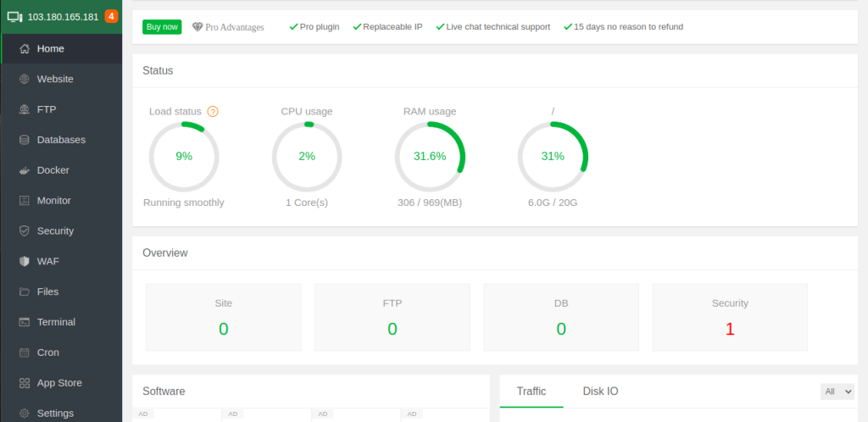Click the Docker whale icon

(25, 170)
